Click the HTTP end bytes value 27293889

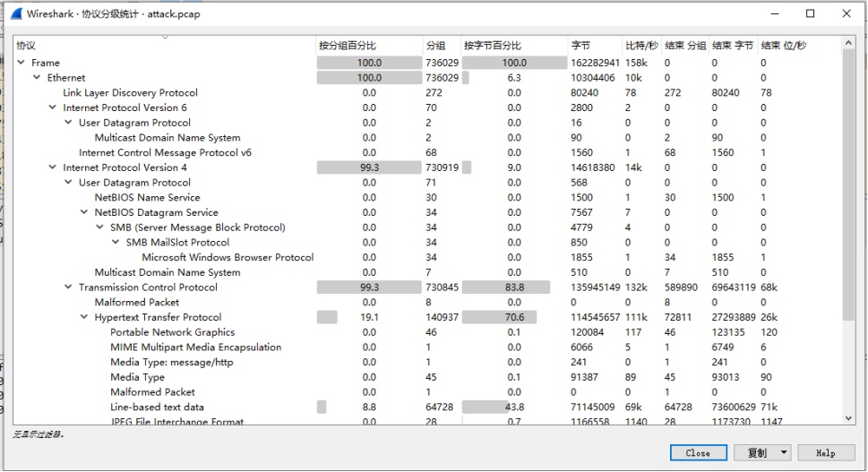pyautogui.click(x=734, y=316)
